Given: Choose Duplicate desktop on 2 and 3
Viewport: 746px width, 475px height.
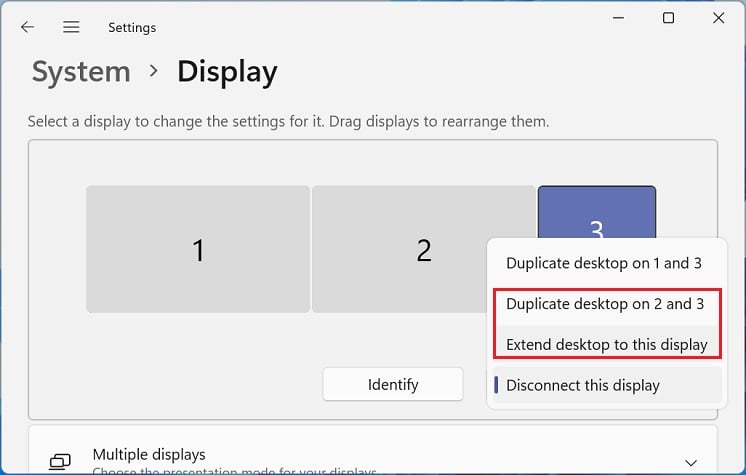Looking at the screenshot, I should (x=605, y=304).
